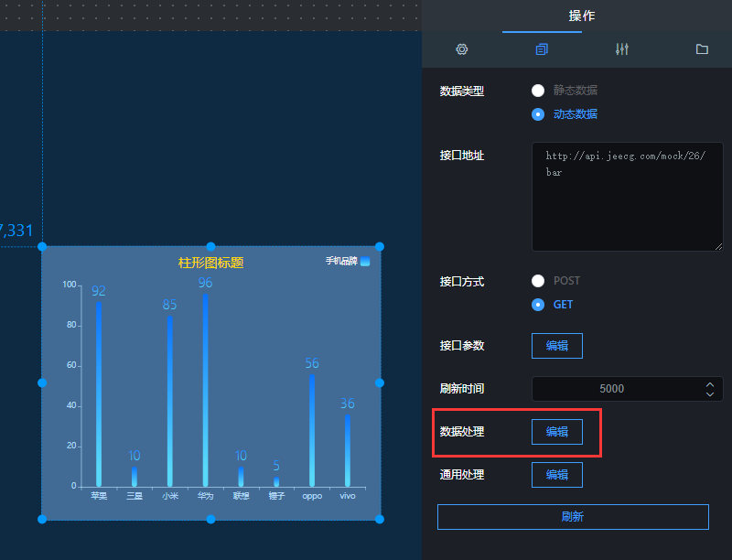Viewport: 732px width, 560px height.
Task: Click the 华为 bar labeled 96
Action: (205, 390)
